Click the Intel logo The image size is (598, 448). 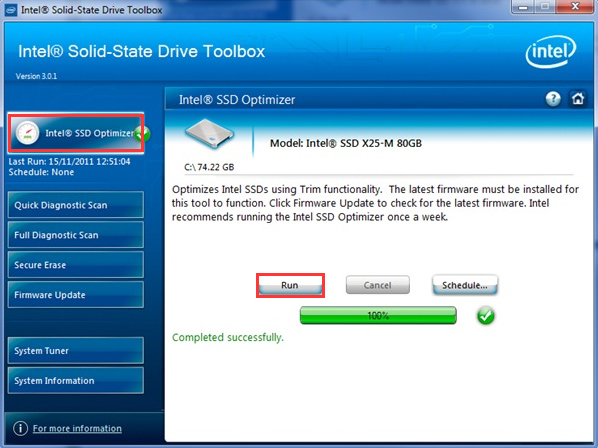pos(550,51)
